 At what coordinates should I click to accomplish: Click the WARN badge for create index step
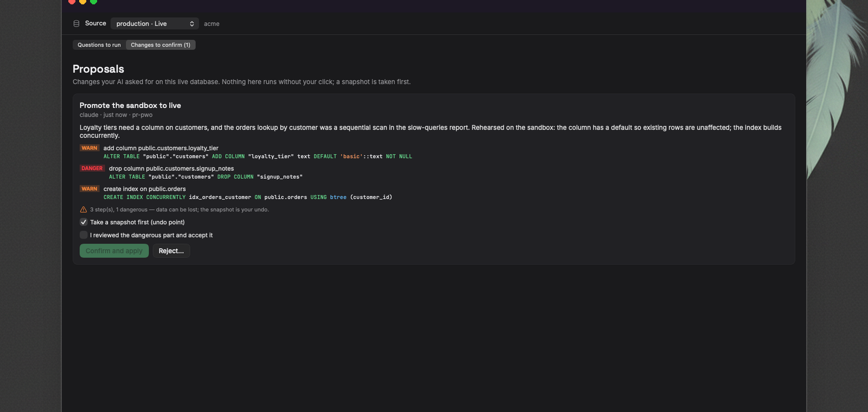click(90, 189)
